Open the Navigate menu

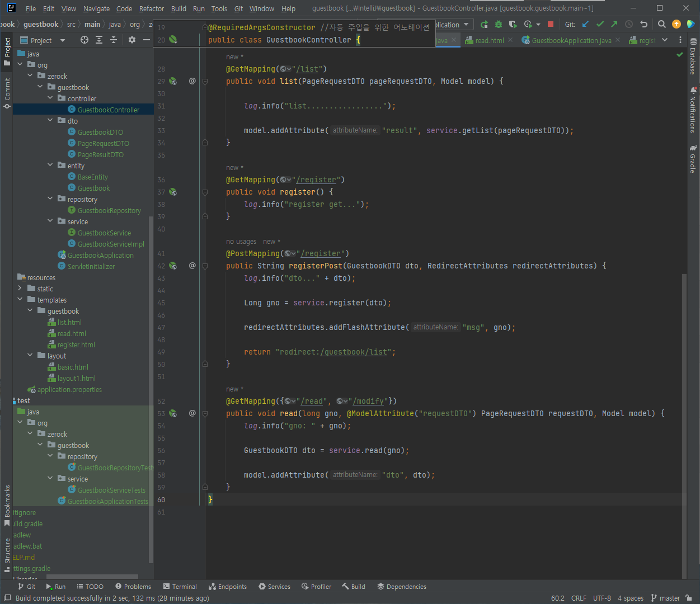[96, 8]
